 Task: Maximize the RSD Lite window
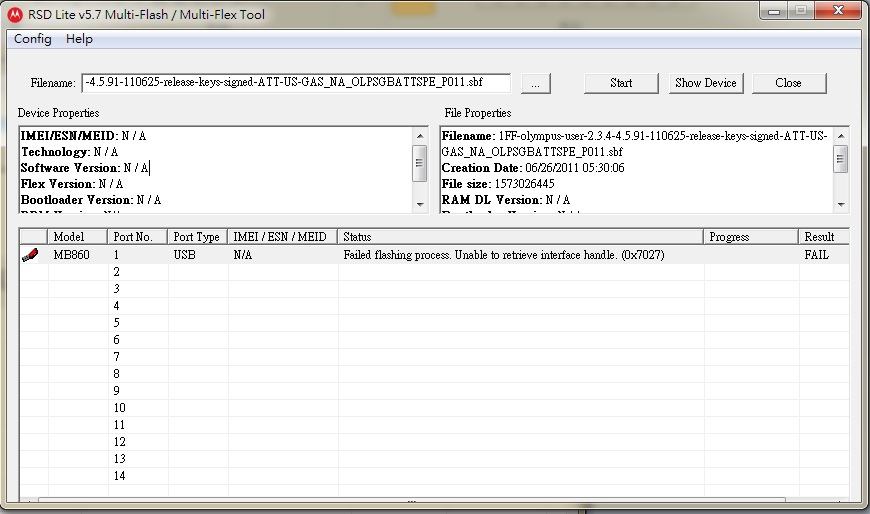coord(801,11)
